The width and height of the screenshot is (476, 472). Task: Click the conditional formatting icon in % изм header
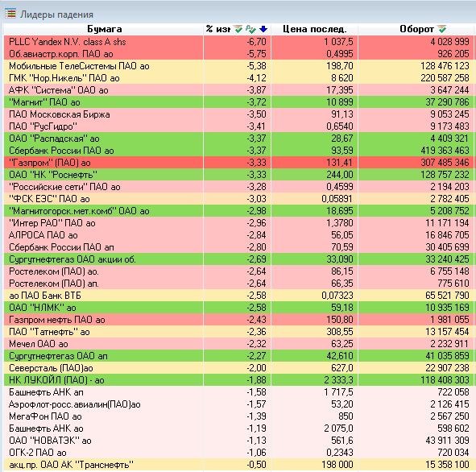coord(250,29)
